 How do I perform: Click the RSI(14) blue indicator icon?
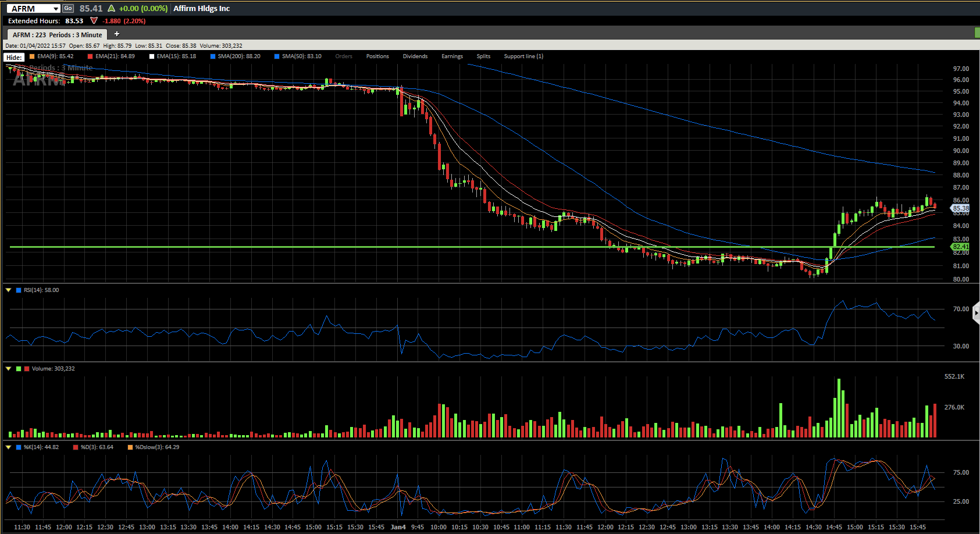click(19, 290)
